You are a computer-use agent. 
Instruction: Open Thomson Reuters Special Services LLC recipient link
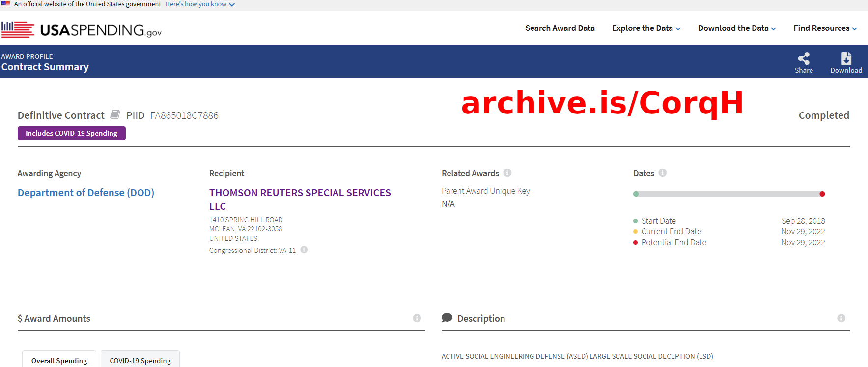pyautogui.click(x=300, y=199)
